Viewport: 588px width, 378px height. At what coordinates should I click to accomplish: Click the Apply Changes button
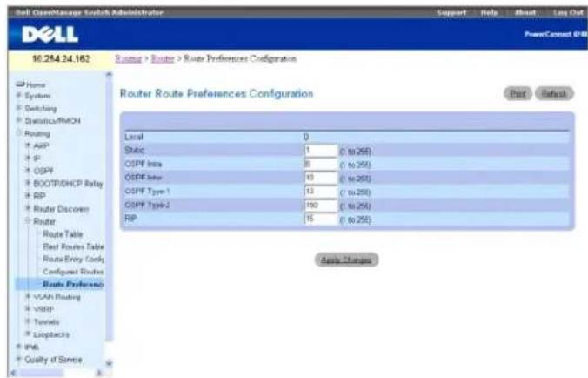tap(346, 260)
